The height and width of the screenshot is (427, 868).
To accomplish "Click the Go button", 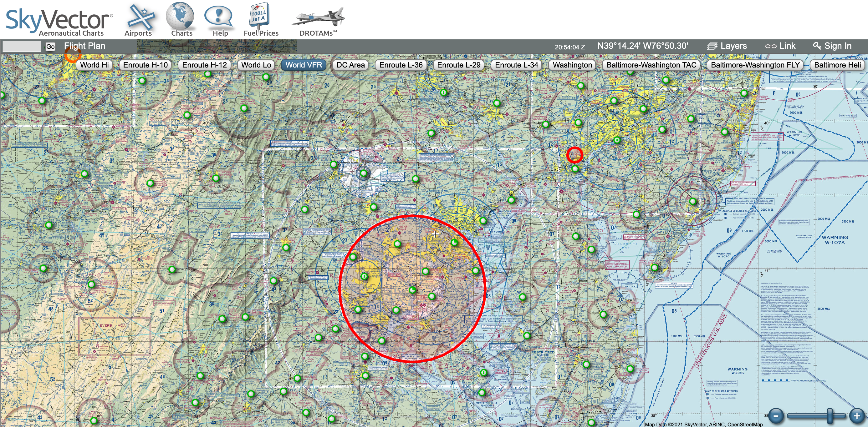I will (50, 47).
